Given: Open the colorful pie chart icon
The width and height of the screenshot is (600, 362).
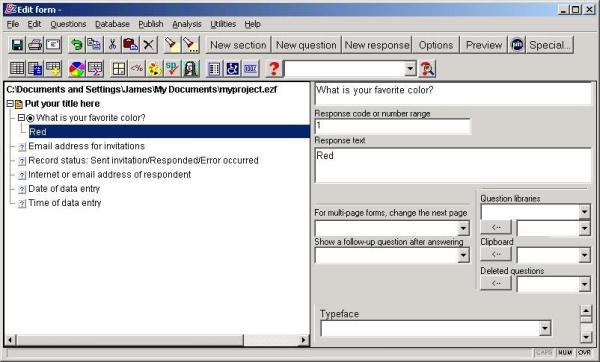Looking at the screenshot, I should pyautogui.click(x=77, y=69).
